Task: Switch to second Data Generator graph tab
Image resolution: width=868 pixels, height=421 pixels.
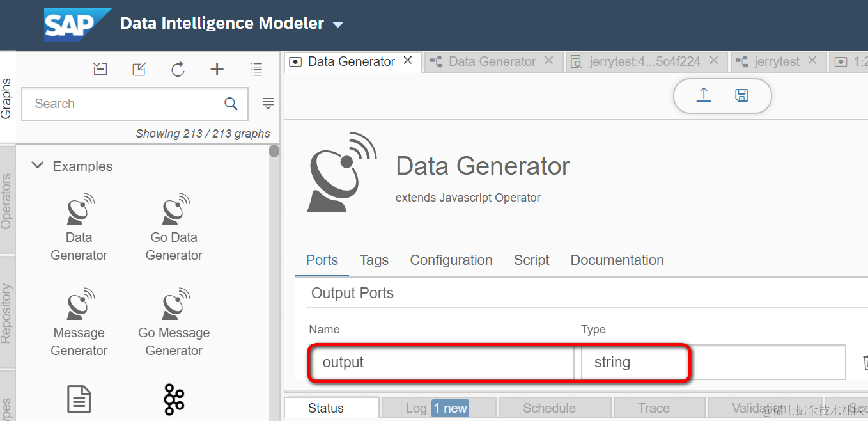Action: click(492, 61)
